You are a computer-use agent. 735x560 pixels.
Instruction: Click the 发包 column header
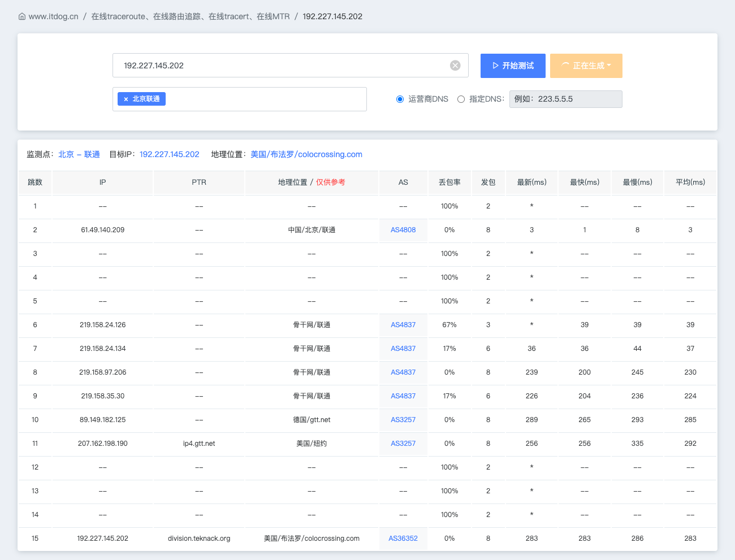tap(488, 183)
